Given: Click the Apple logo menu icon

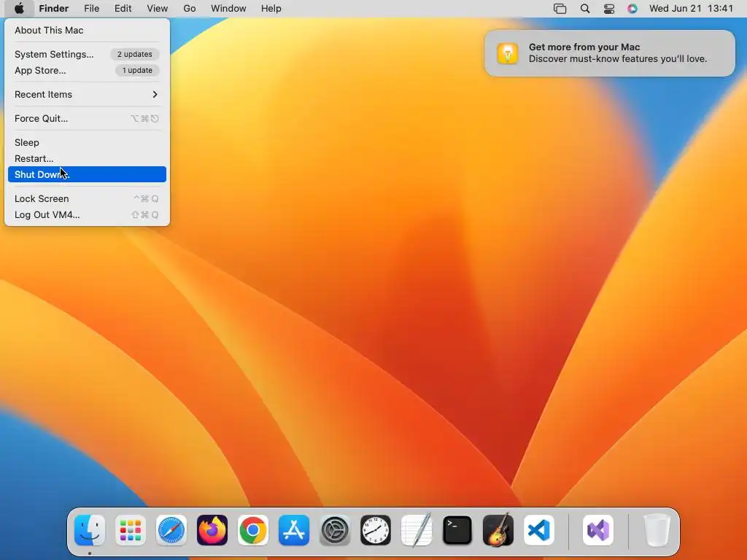Looking at the screenshot, I should 19,9.
